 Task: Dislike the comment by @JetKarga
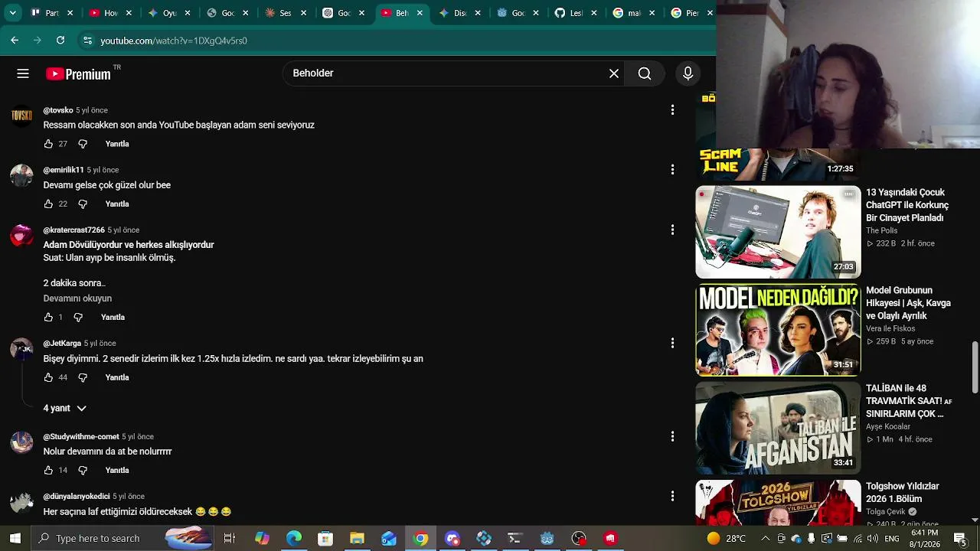pyautogui.click(x=83, y=378)
